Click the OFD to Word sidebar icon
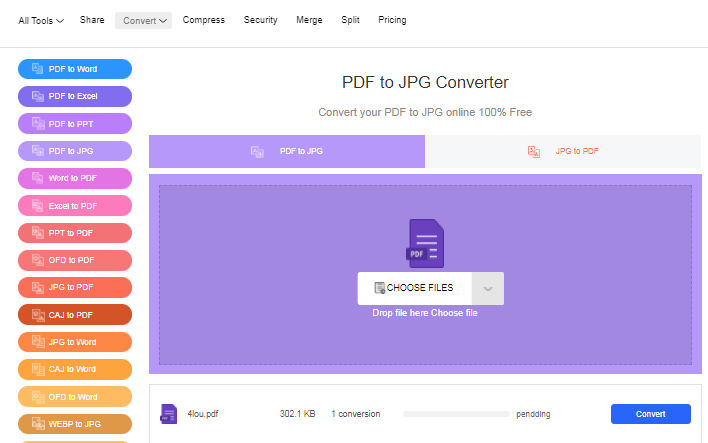 tap(37, 396)
